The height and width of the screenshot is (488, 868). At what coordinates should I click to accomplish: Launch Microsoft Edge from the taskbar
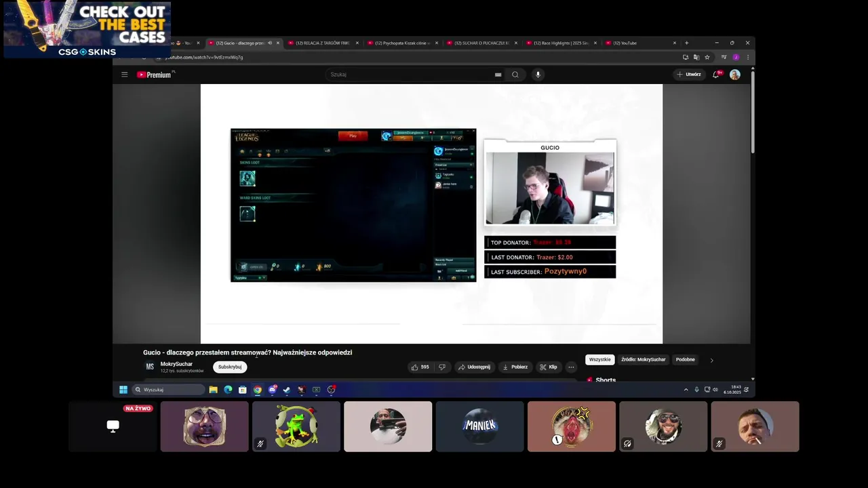(x=228, y=390)
